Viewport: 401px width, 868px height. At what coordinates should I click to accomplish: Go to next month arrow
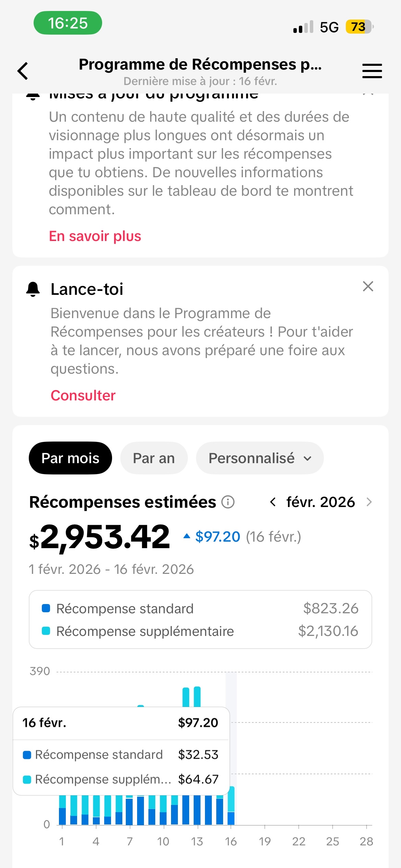coord(369,502)
